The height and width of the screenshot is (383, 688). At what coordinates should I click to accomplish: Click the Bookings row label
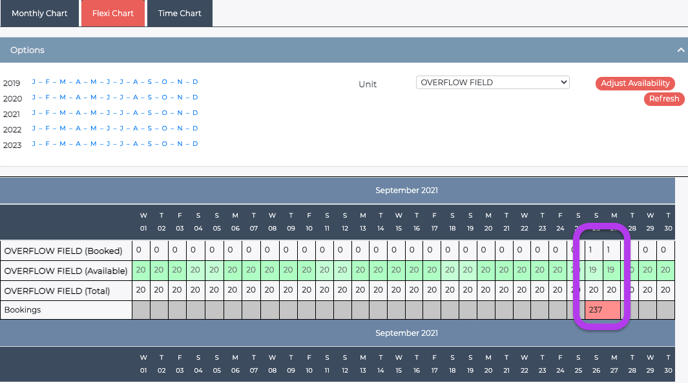(x=22, y=310)
